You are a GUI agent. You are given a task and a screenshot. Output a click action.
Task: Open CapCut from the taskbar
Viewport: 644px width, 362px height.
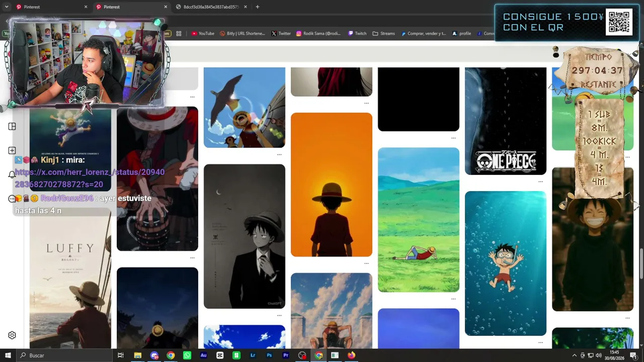(x=220, y=355)
